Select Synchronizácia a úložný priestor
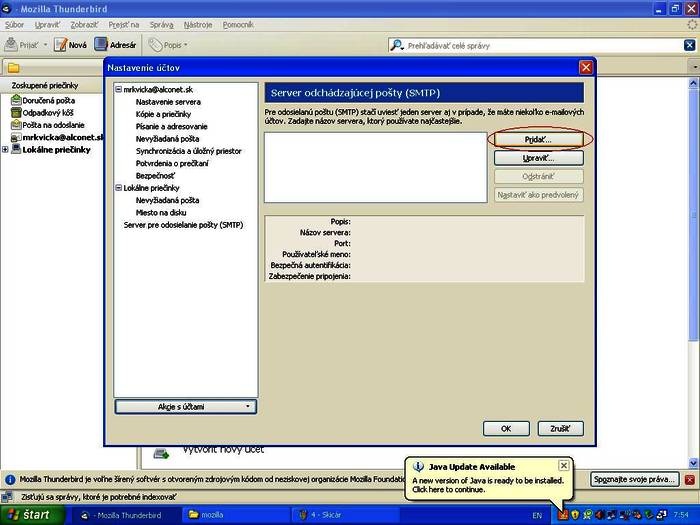Image resolution: width=700 pixels, height=525 pixels. (189, 151)
